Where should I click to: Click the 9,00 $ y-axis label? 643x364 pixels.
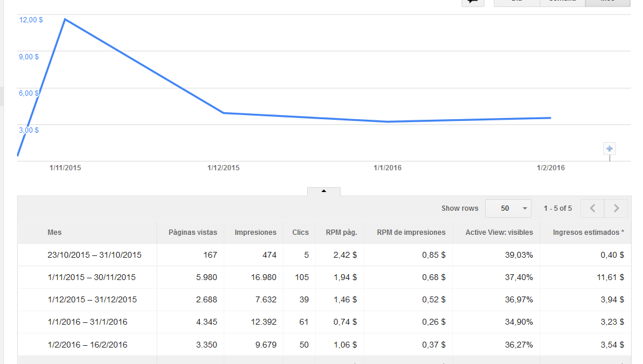coord(29,56)
